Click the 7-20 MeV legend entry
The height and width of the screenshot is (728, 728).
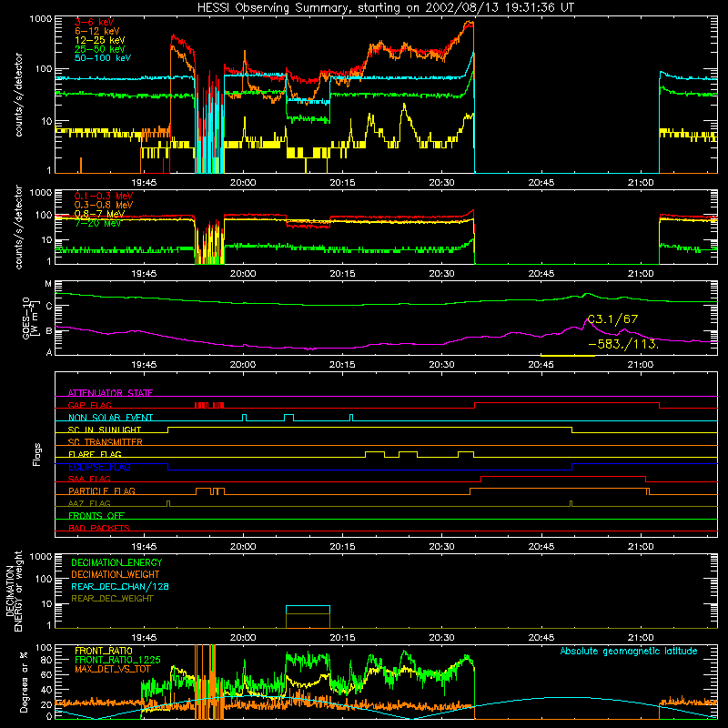[x=97, y=223]
